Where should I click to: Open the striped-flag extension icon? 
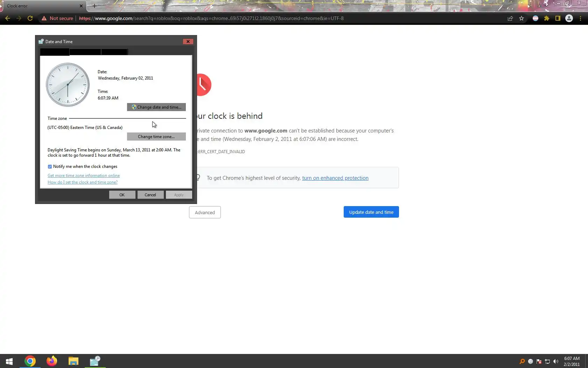535,18
